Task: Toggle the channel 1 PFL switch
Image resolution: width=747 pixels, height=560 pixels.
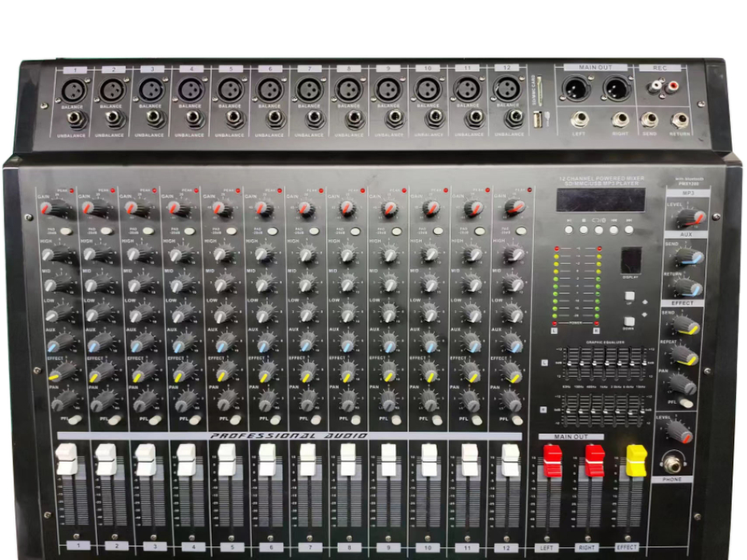Action: [x=73, y=421]
